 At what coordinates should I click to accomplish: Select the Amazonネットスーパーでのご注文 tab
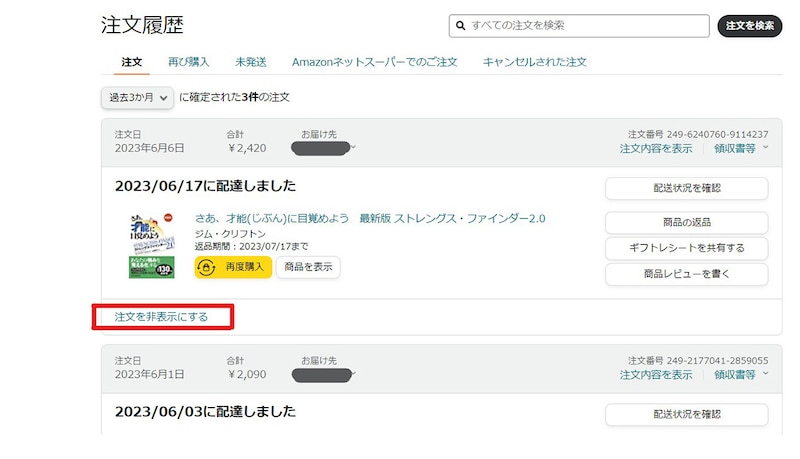[374, 62]
